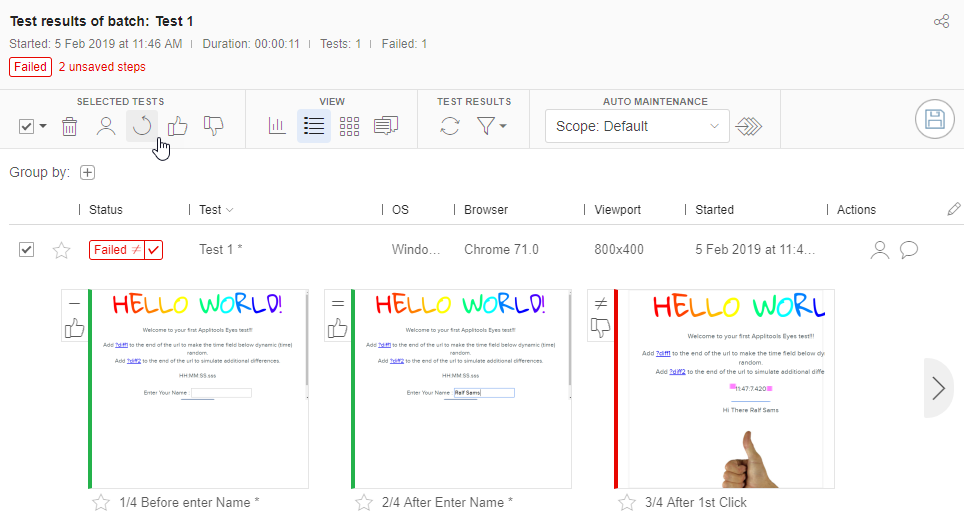Go to next step thumbnails arrow

pyautogui.click(x=938, y=388)
